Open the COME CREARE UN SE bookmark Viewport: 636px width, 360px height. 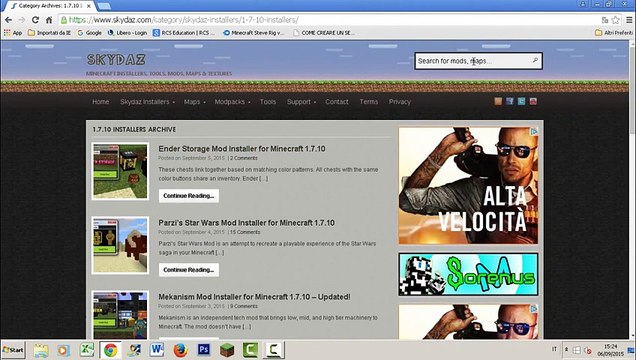click(x=324, y=33)
